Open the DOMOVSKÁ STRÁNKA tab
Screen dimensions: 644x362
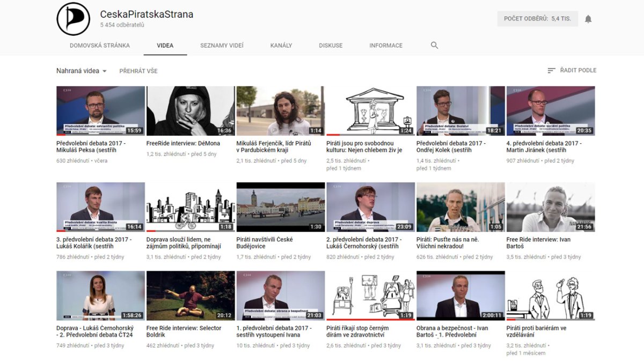point(100,46)
